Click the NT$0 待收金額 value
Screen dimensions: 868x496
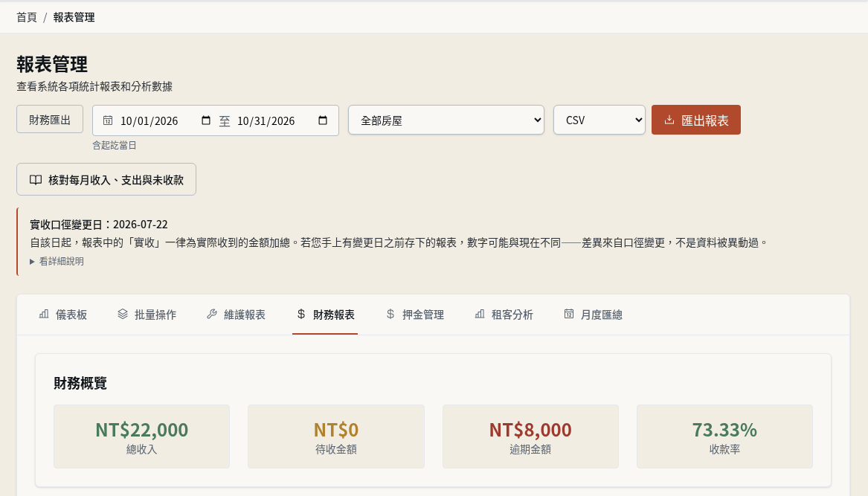(x=336, y=430)
